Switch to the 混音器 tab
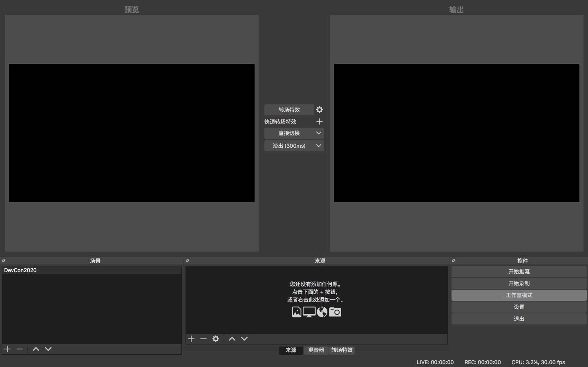The height and width of the screenshot is (367, 588). coord(316,350)
